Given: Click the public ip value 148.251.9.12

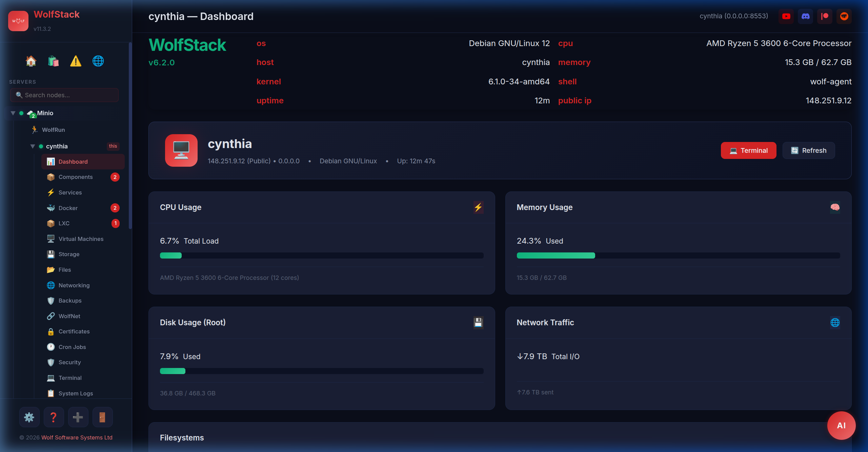Looking at the screenshot, I should pyautogui.click(x=828, y=101).
